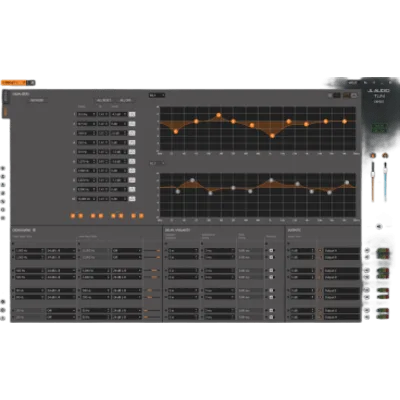Toggle bypass button for EQ band 10

[132, 199]
